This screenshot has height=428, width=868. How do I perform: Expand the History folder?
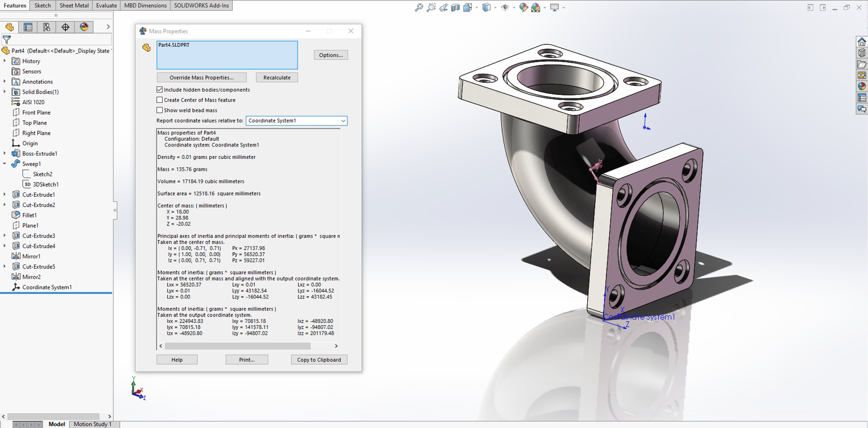[5, 61]
